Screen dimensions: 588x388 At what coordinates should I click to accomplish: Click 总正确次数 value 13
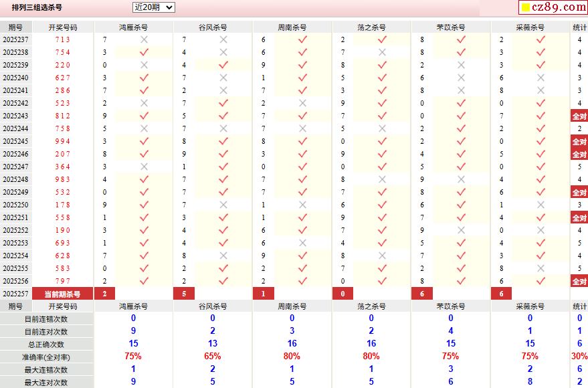[213, 343]
